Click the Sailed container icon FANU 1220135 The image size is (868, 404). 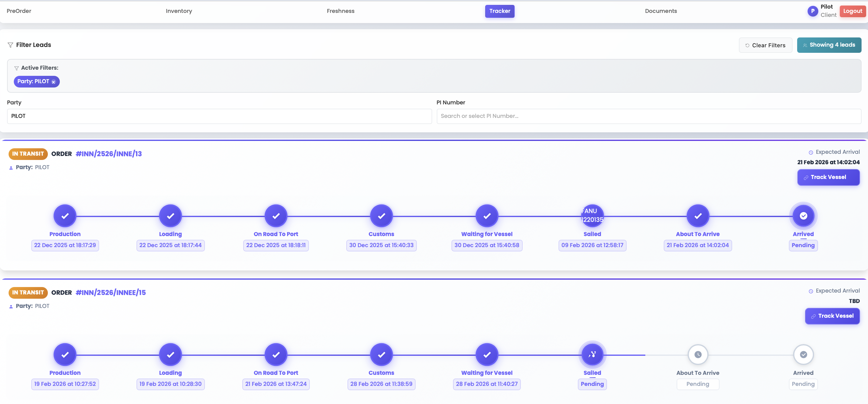click(592, 216)
